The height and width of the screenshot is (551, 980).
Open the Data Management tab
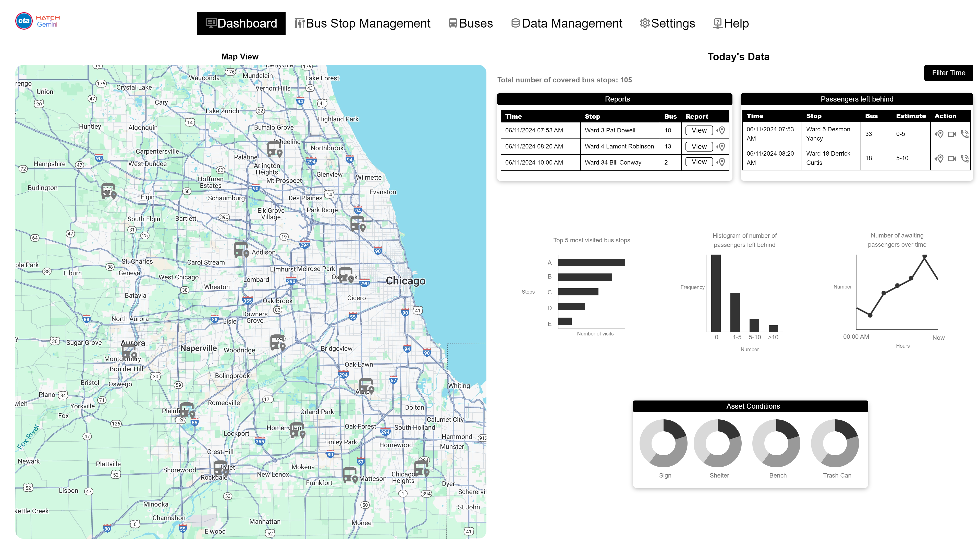(567, 23)
